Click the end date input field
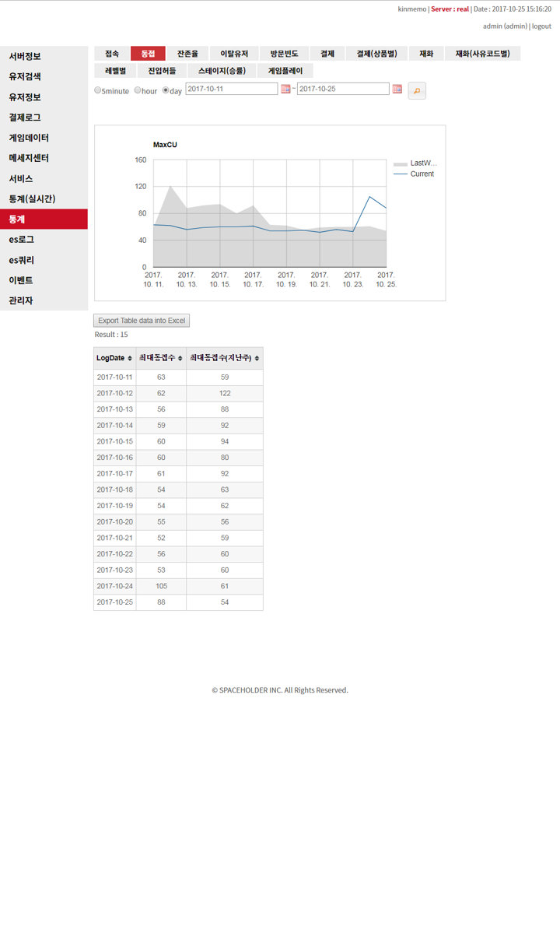Screen dimensions: 560x937 [342, 89]
